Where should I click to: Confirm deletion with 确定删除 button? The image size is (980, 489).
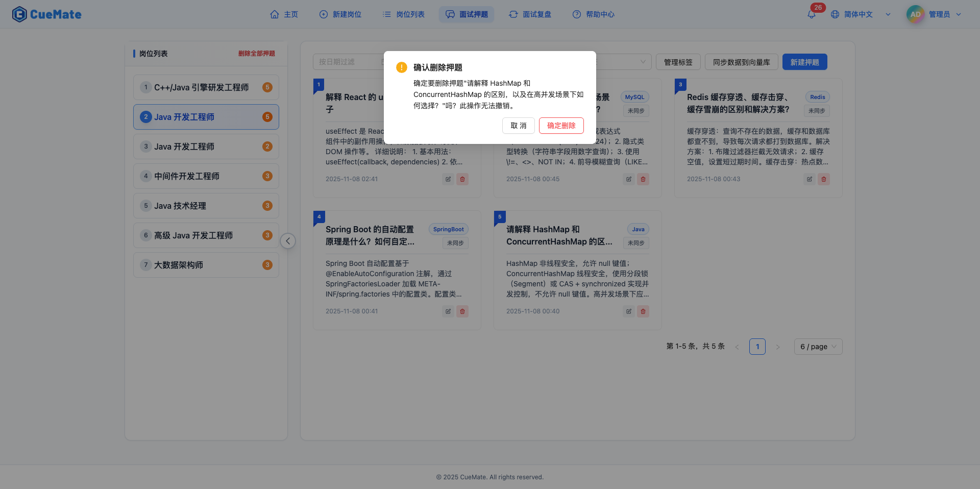pyautogui.click(x=561, y=126)
